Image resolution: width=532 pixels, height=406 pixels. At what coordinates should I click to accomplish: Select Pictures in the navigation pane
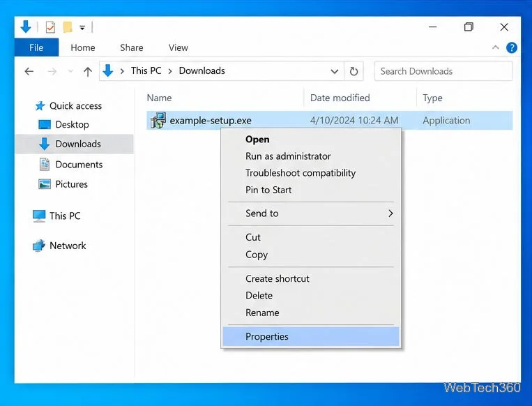click(72, 184)
